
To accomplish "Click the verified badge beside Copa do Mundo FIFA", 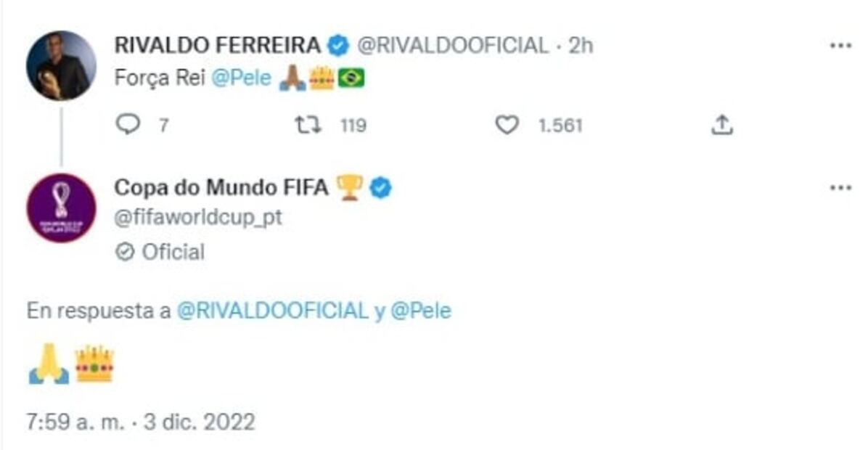I will point(382,188).
